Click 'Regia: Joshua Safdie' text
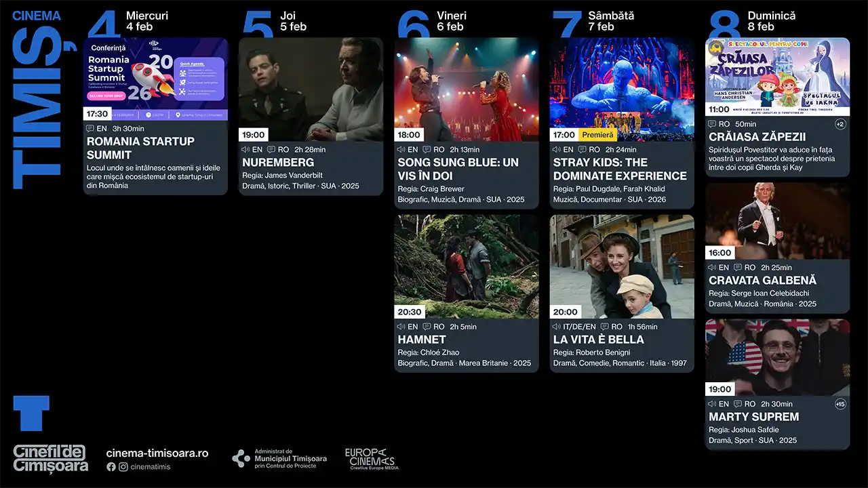This screenshot has width=868, height=488. [744, 430]
